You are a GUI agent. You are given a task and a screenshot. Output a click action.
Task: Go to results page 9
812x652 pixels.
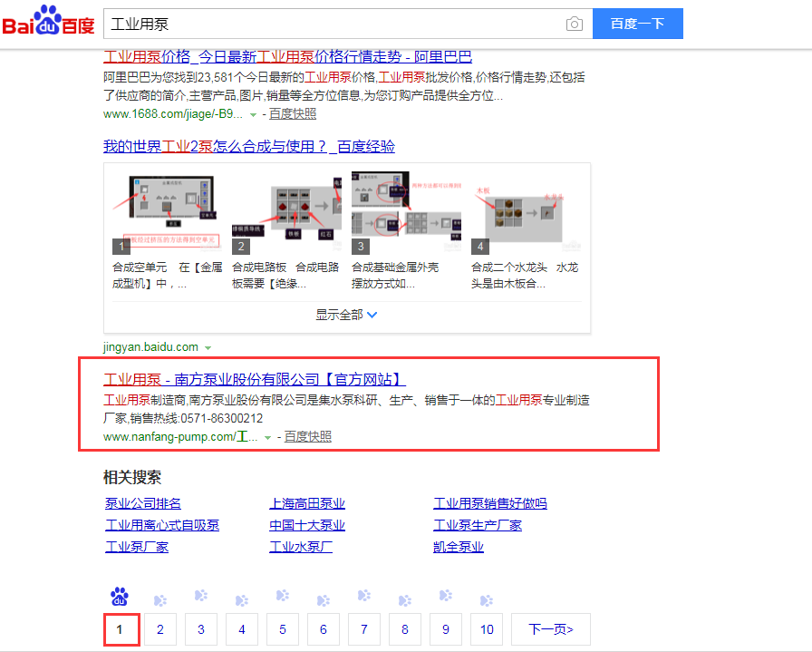pyautogui.click(x=445, y=629)
